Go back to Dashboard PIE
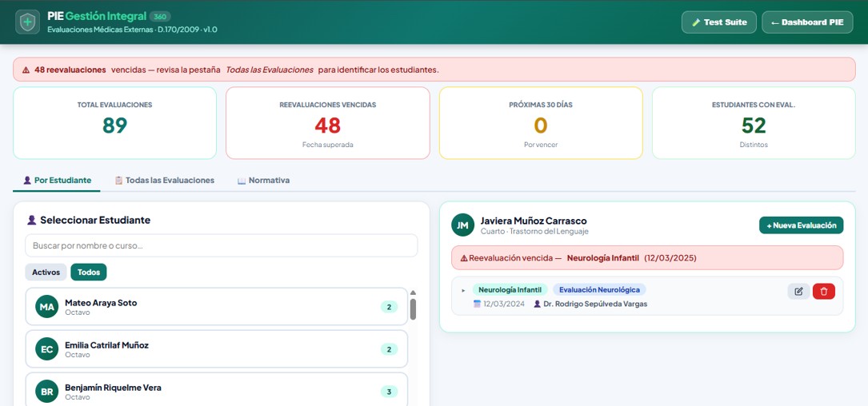The width and height of the screenshot is (868, 406). [x=807, y=22]
